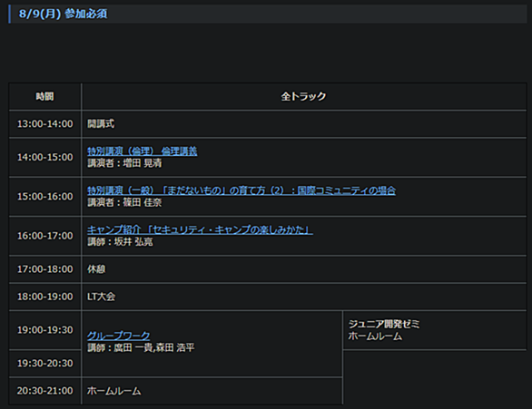Select the 17:00-18:00 time cell
Screen dimensions: 532x409
[x=45, y=269]
